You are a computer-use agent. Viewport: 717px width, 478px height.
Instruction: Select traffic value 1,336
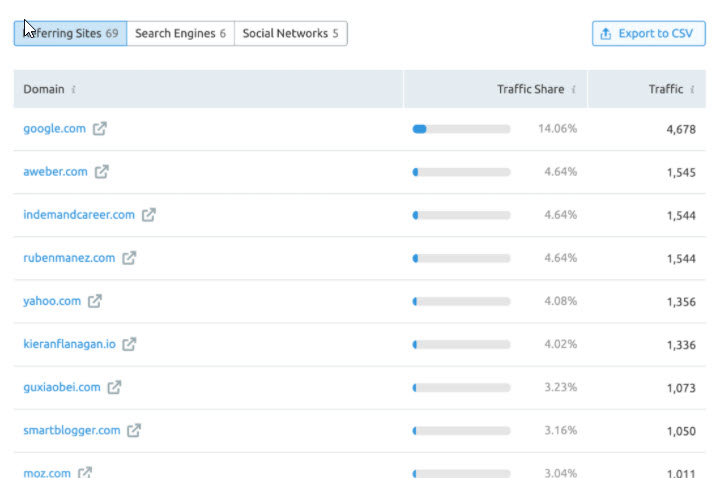pyautogui.click(x=681, y=345)
